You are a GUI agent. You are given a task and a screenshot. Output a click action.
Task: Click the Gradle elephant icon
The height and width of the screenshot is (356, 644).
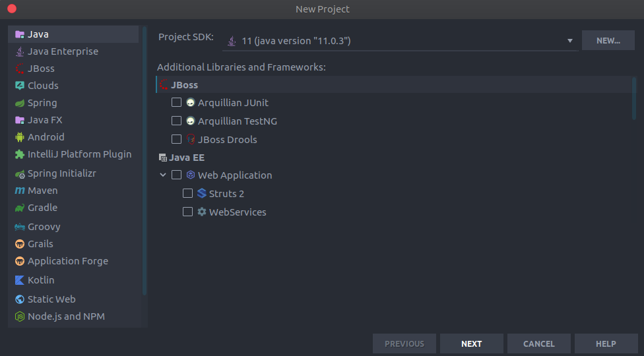19,208
